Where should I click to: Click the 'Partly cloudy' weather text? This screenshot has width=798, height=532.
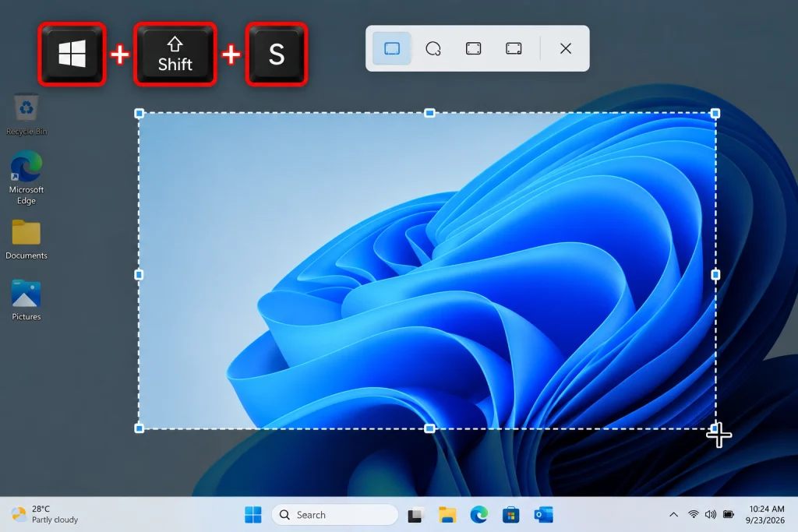click(x=55, y=520)
